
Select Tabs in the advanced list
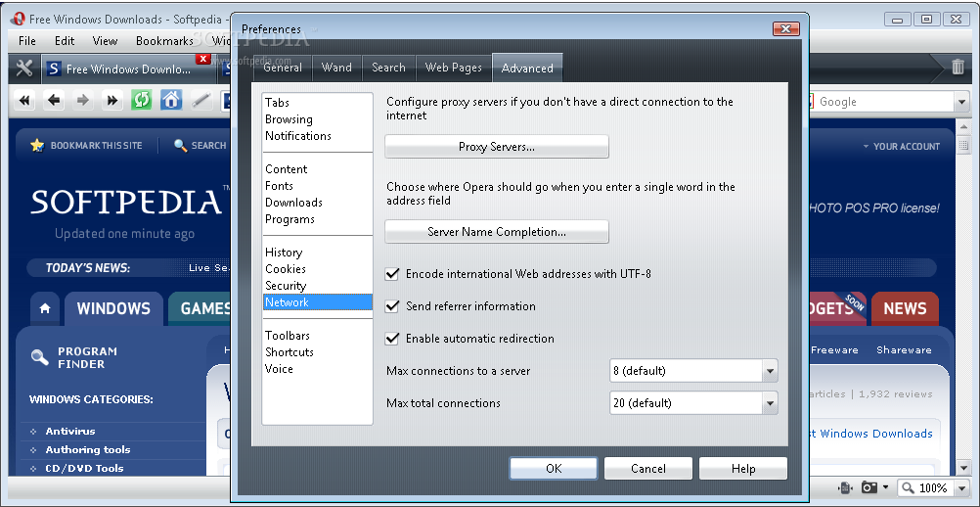coord(318,103)
